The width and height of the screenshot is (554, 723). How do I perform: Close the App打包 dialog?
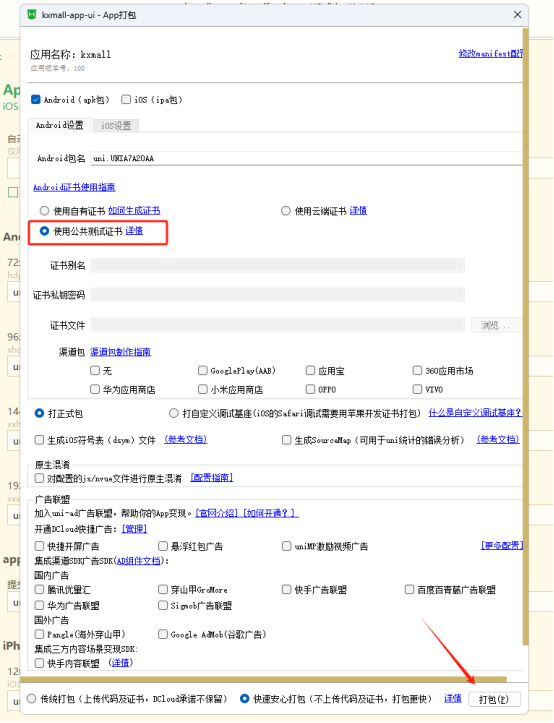pyautogui.click(x=517, y=15)
